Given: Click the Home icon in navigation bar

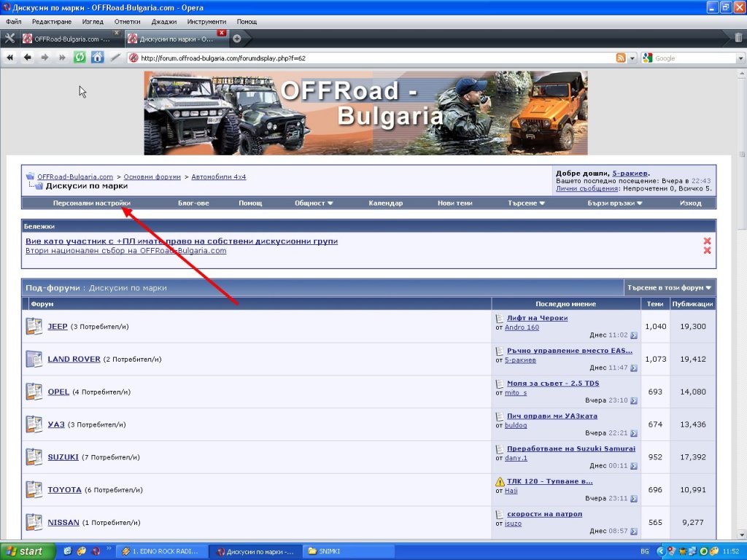Looking at the screenshot, I should (x=97, y=58).
